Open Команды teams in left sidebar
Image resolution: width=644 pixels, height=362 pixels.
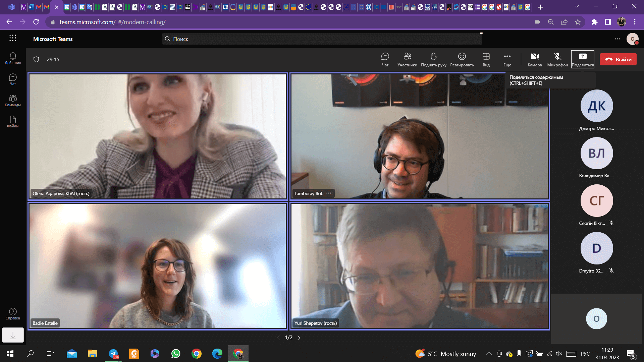click(x=13, y=101)
